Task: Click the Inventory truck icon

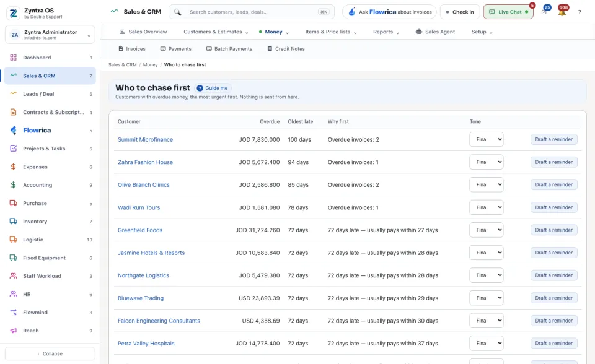Action: click(x=13, y=222)
